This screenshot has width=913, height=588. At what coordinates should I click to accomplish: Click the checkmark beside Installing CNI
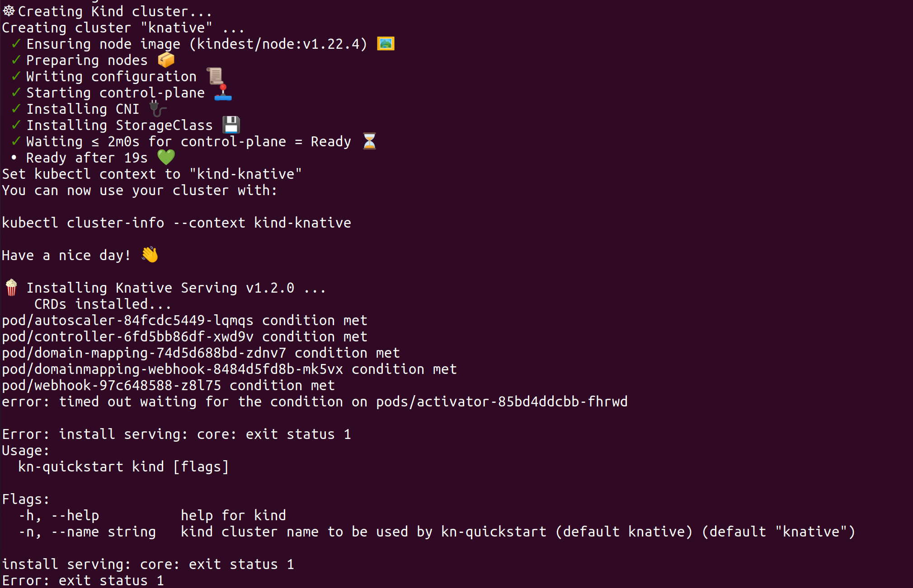[16, 108]
